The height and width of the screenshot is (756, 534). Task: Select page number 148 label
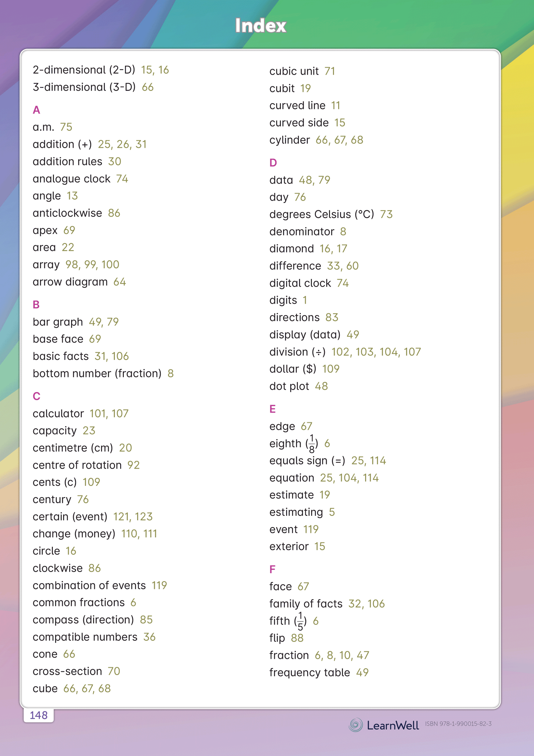(x=38, y=715)
